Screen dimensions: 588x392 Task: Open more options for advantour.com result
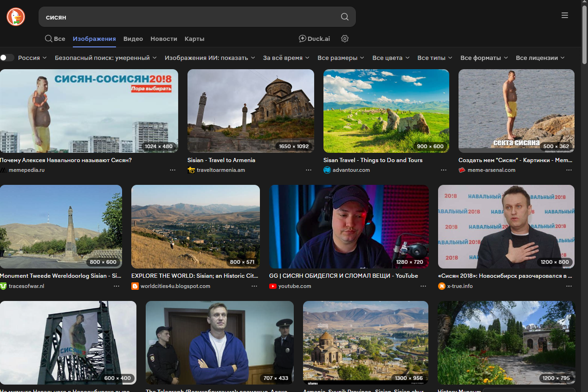[x=444, y=170]
